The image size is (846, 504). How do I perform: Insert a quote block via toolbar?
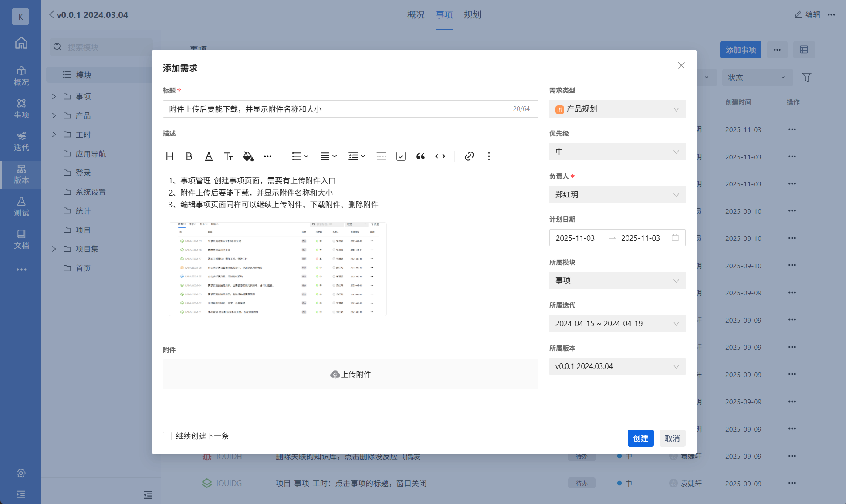(x=420, y=156)
